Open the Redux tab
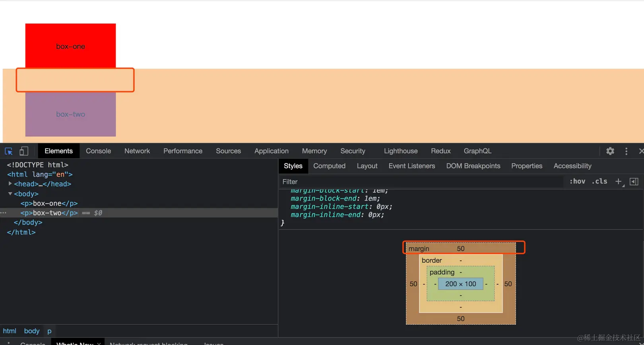Viewport: 644px width, 345px height. point(440,151)
